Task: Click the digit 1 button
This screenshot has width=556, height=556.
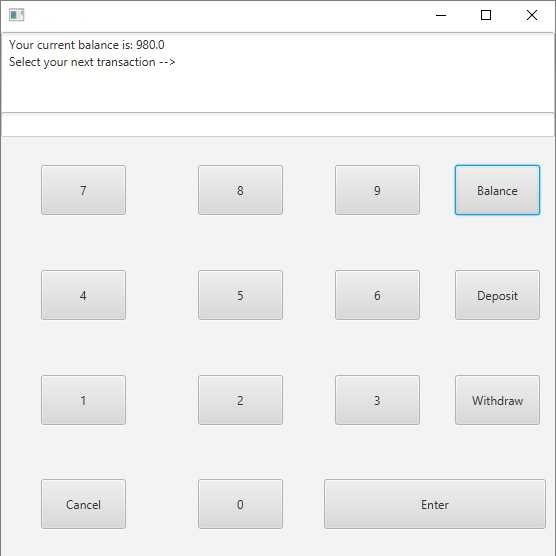Action: click(83, 400)
